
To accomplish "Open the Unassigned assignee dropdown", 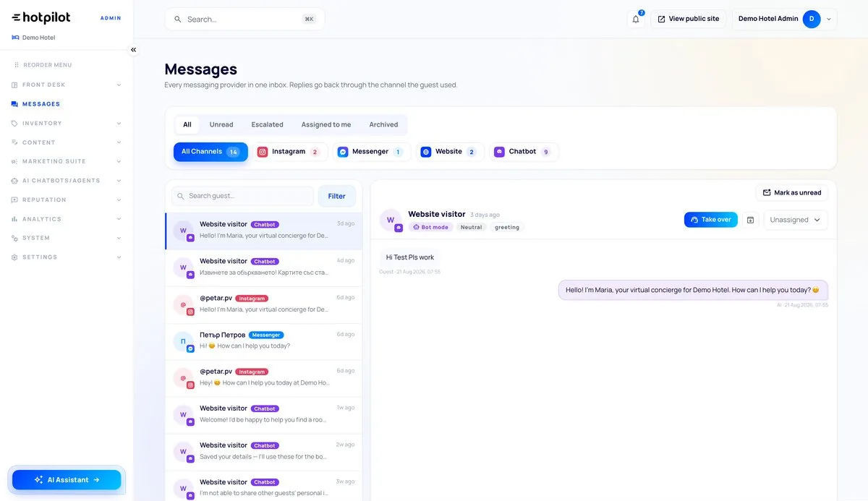I will 796,220.
